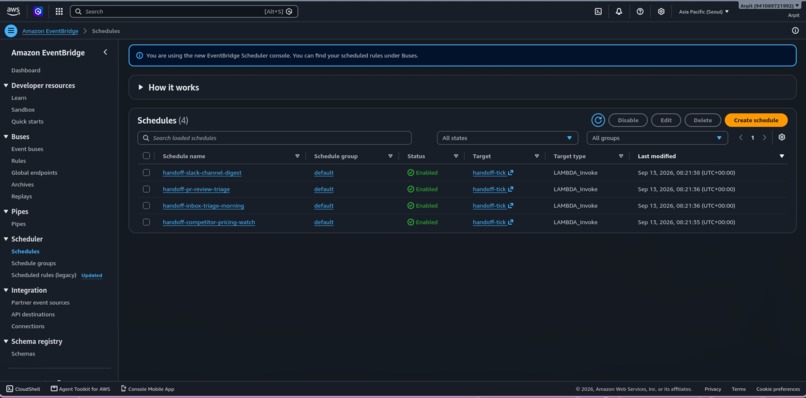Viewport: 806px width, 398px height.
Task: Open the Asia Pacific (Seoul) region selector
Action: 704,11
